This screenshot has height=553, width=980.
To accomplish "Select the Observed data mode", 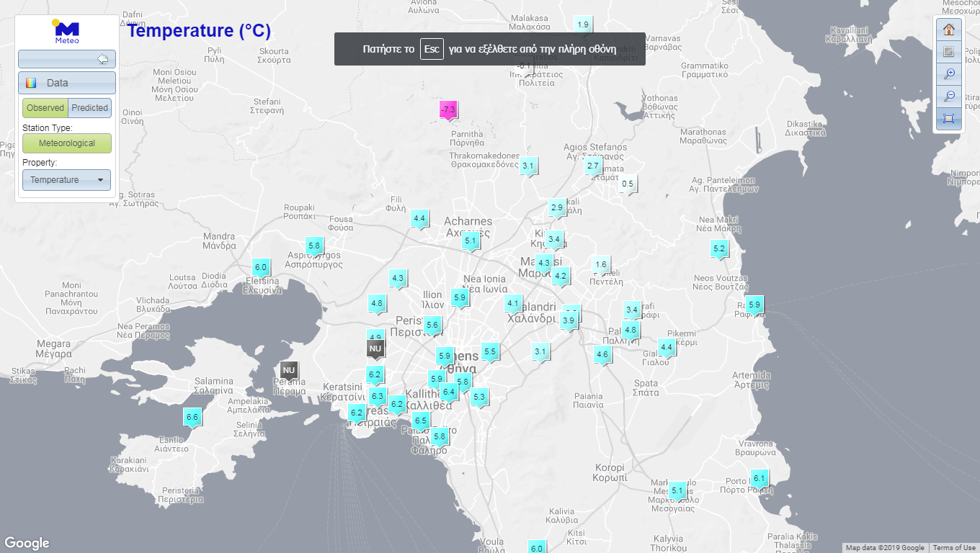I will [45, 107].
